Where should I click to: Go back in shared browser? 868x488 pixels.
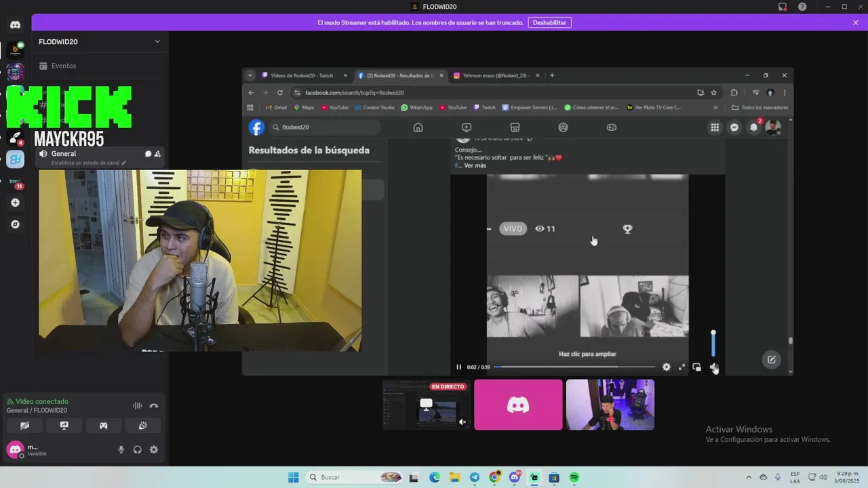251,93
